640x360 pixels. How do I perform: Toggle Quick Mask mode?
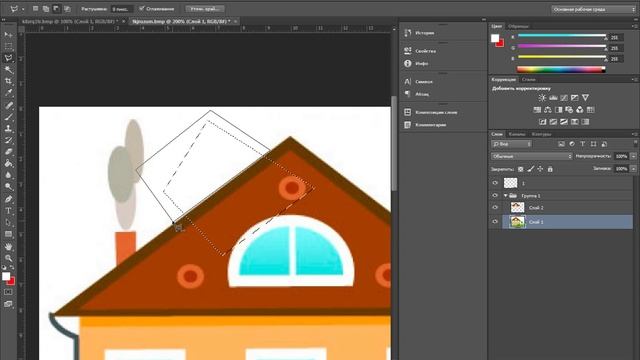pyautogui.click(x=8, y=292)
